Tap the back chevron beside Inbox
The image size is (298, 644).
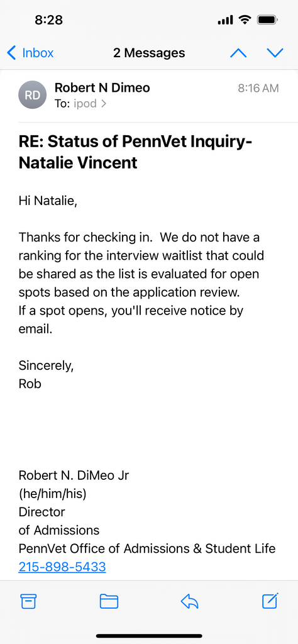pyautogui.click(x=11, y=53)
